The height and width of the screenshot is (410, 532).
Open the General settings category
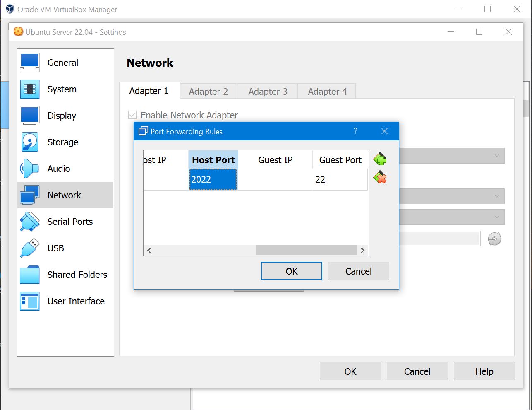pyautogui.click(x=65, y=63)
